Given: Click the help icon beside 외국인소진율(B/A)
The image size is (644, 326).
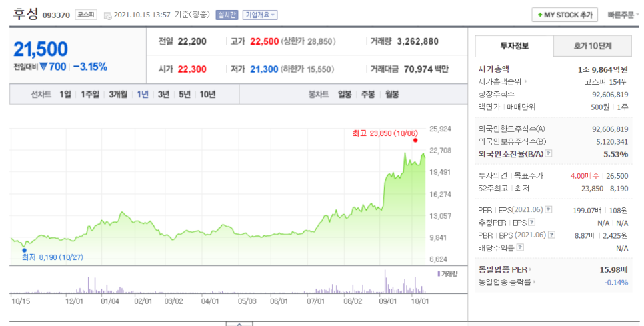Looking at the screenshot, I should point(549,154).
